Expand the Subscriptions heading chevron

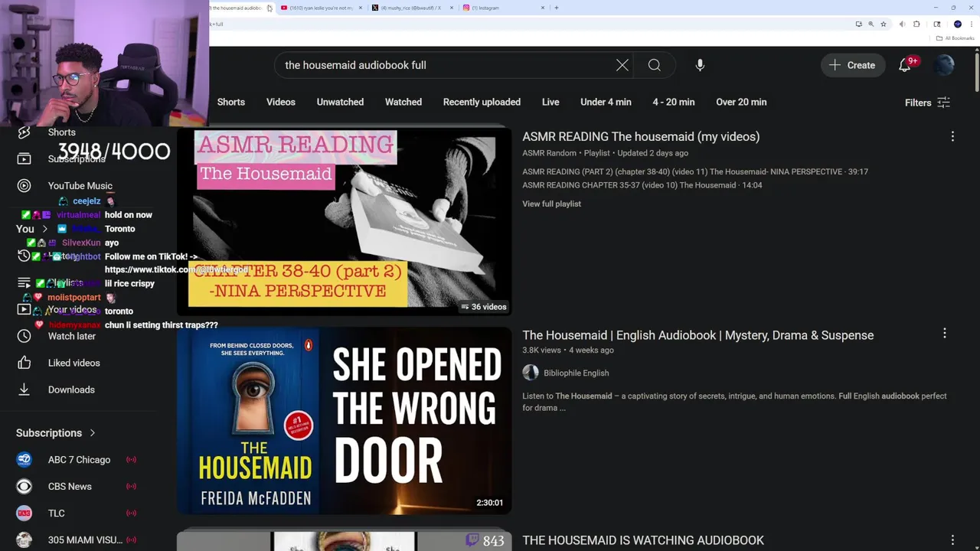click(x=93, y=433)
